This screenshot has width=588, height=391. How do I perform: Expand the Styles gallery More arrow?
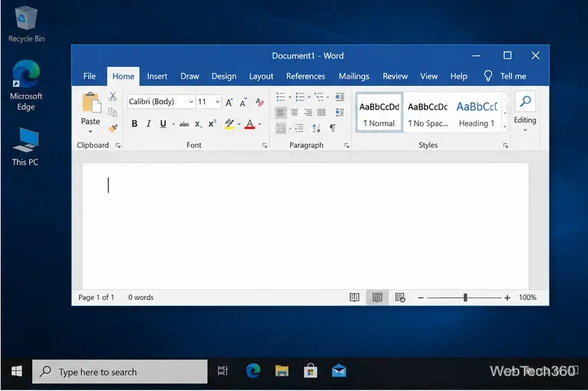click(505, 127)
